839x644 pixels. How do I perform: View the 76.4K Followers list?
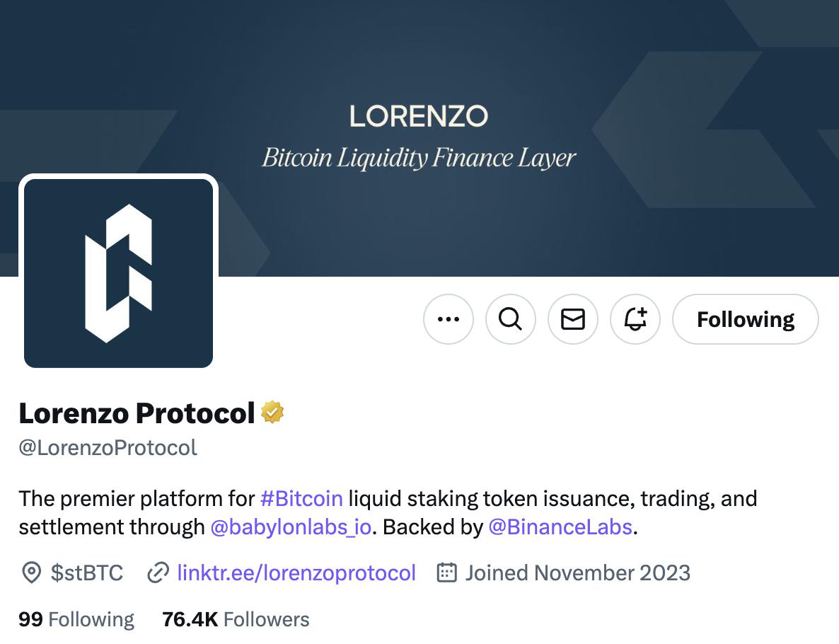tap(236, 619)
